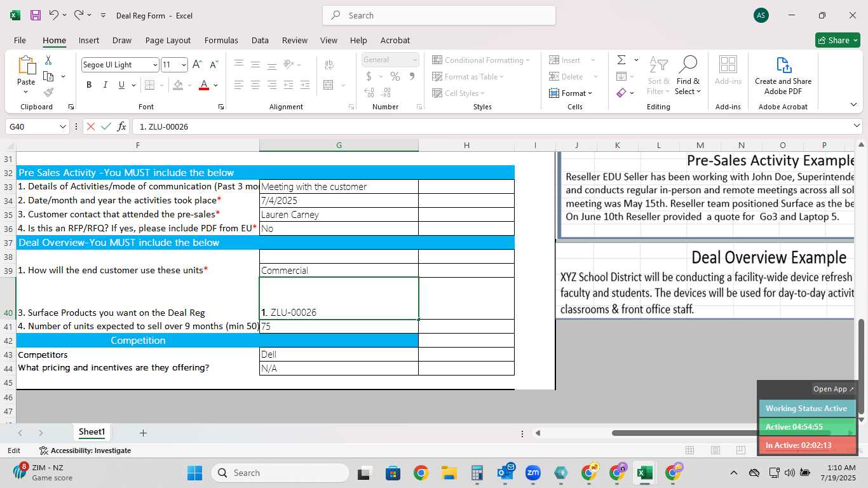Collapse the ribbon with the chevron
The image size is (868, 488).
click(853, 104)
